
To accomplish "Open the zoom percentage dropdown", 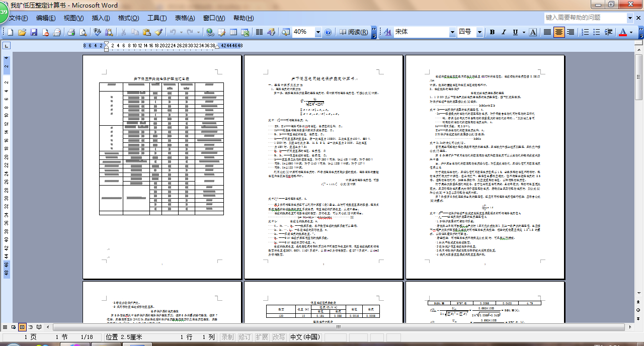I will click(x=317, y=32).
